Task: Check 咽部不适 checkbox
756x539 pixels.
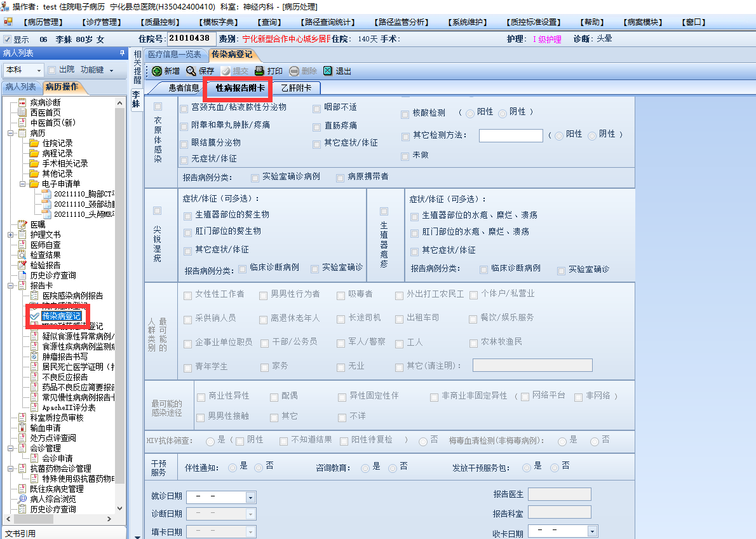Action: tap(316, 109)
